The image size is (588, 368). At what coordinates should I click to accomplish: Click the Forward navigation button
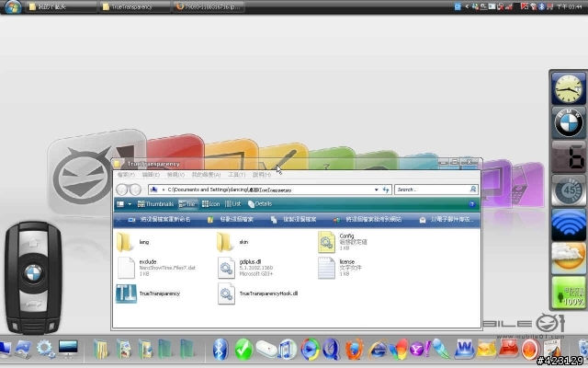point(135,190)
